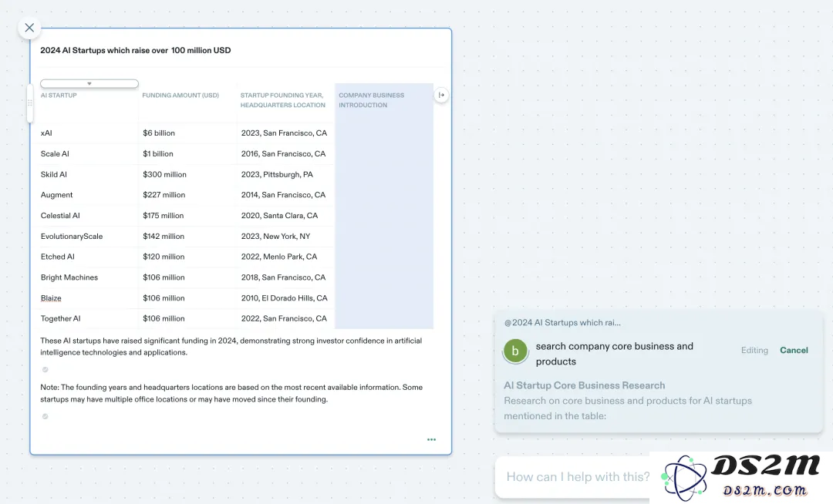The height and width of the screenshot is (504, 833).
Task: Click the "$227 million" funding cell
Action: [x=164, y=195]
